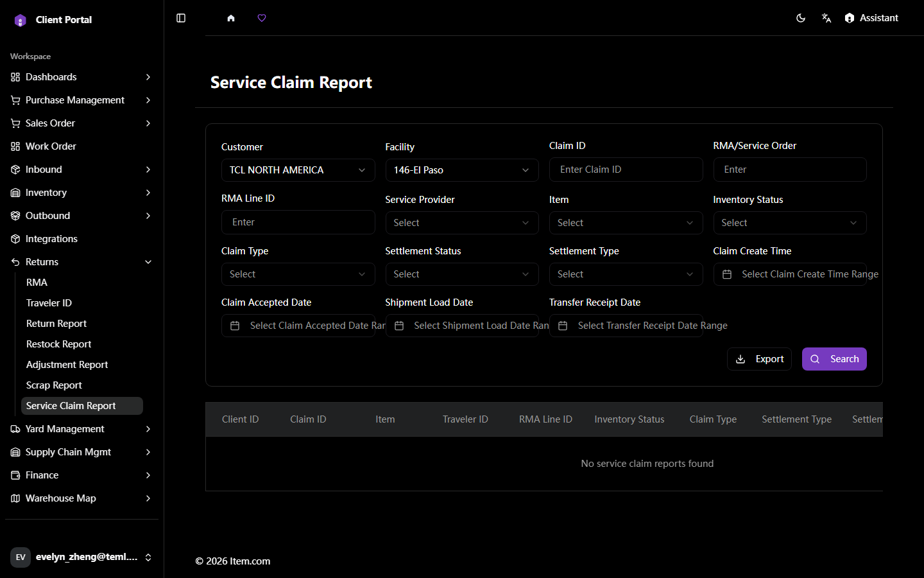Click the Warehouse Map icon

(x=15, y=498)
